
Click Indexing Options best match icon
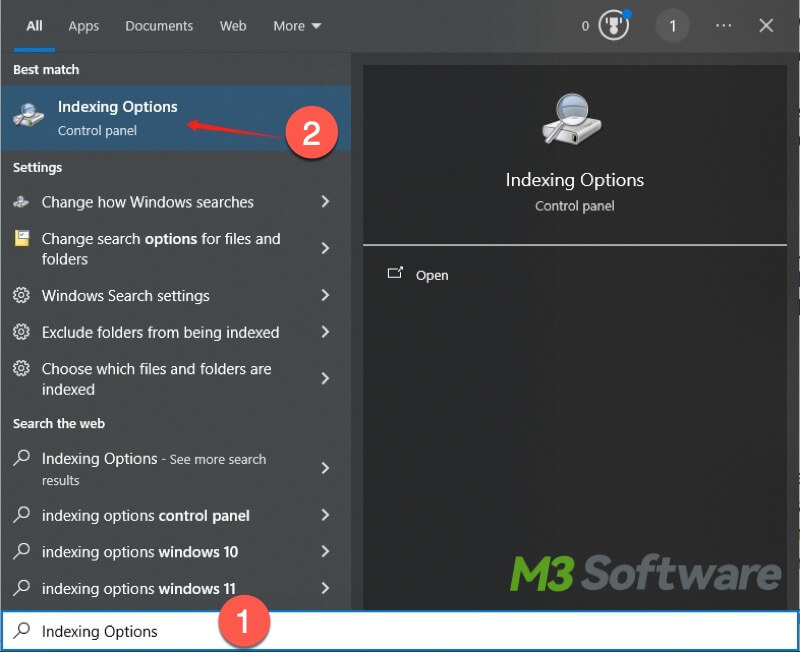click(29, 116)
